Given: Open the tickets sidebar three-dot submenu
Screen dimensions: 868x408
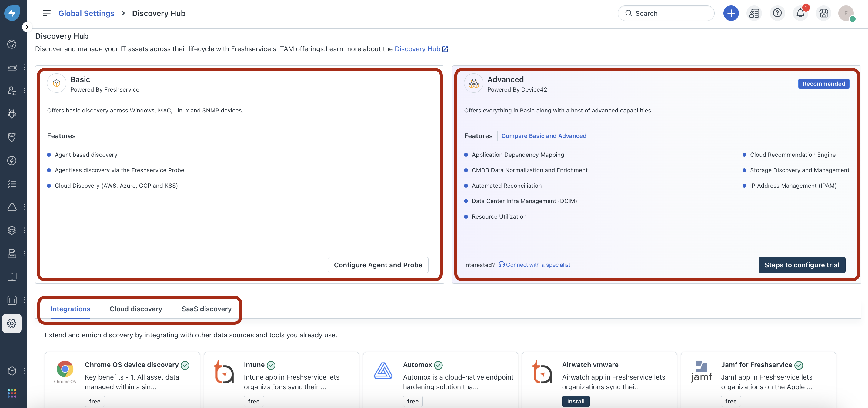Looking at the screenshot, I should pos(24,67).
